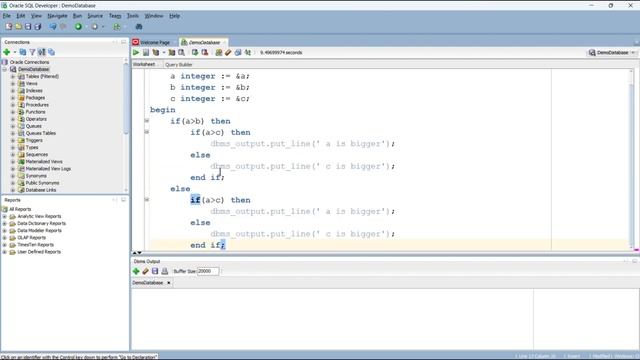This screenshot has height=360, width=640.
Task: Open the Help menu
Action: point(174,16)
